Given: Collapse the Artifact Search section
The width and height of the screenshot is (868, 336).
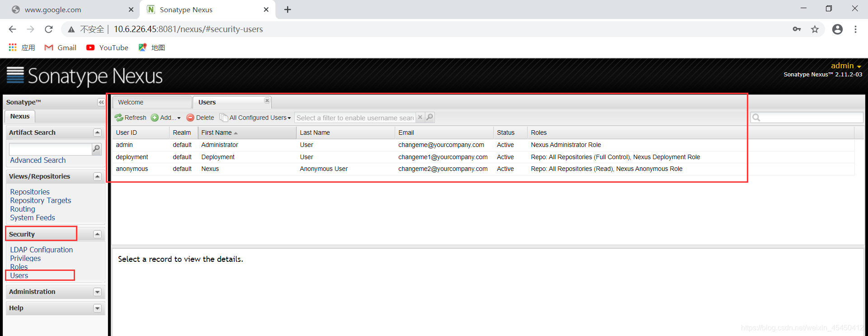Looking at the screenshot, I should click(97, 133).
